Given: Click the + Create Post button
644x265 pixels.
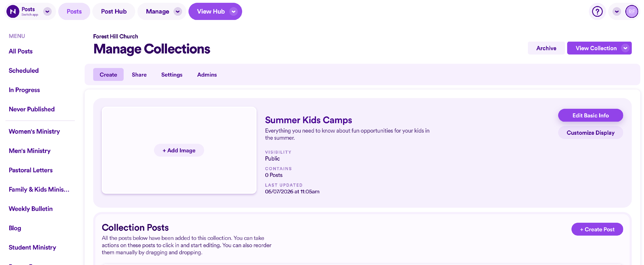Looking at the screenshot, I should pyautogui.click(x=597, y=229).
